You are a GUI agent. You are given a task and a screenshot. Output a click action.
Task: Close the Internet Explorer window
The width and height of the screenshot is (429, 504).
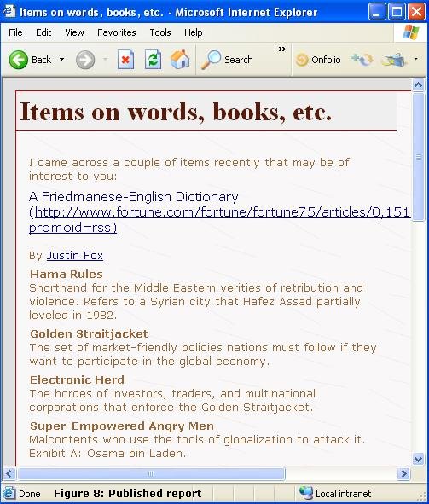click(416, 12)
